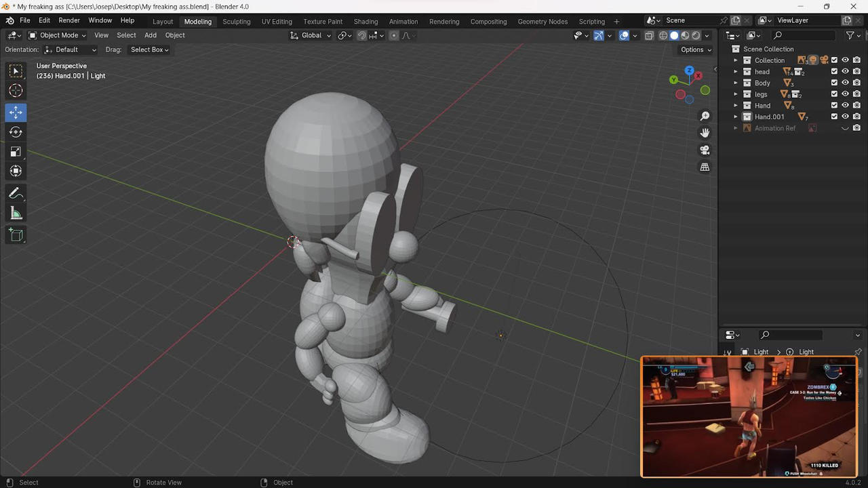Screen dimensions: 868x488
Task: Switch to the Sculpting workspace tab
Action: point(237,22)
